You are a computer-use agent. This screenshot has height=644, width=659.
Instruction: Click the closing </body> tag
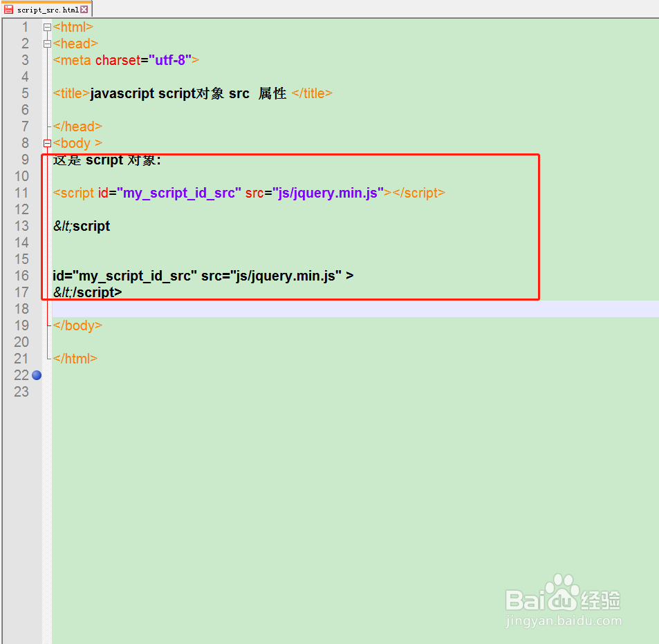click(77, 325)
